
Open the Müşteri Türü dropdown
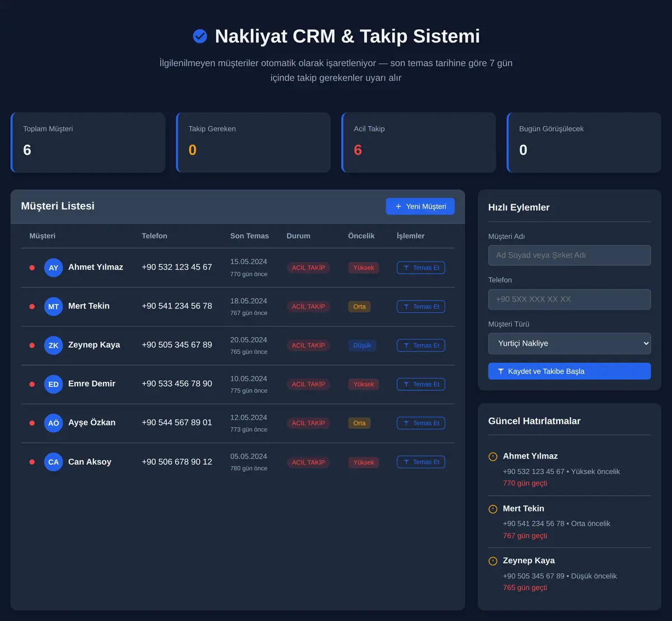pos(570,343)
